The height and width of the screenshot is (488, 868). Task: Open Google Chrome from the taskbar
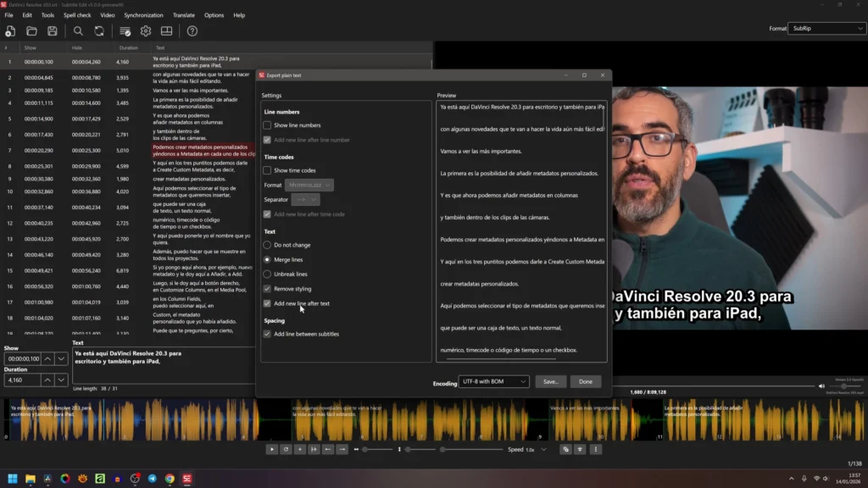[x=170, y=479]
